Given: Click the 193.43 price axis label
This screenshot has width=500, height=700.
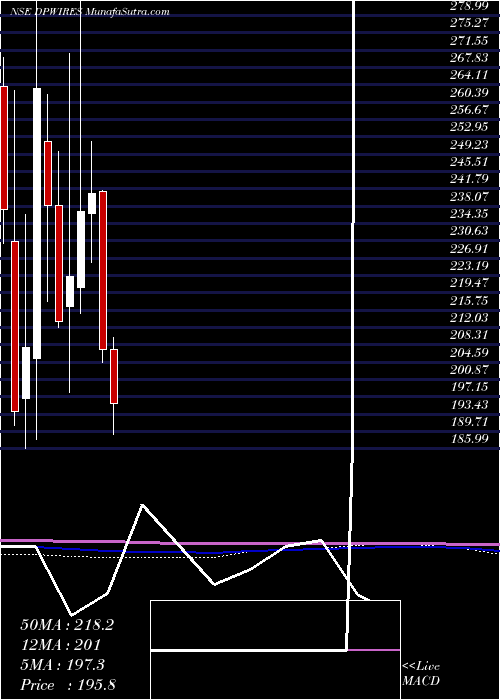Looking at the screenshot, I should (x=468, y=403).
